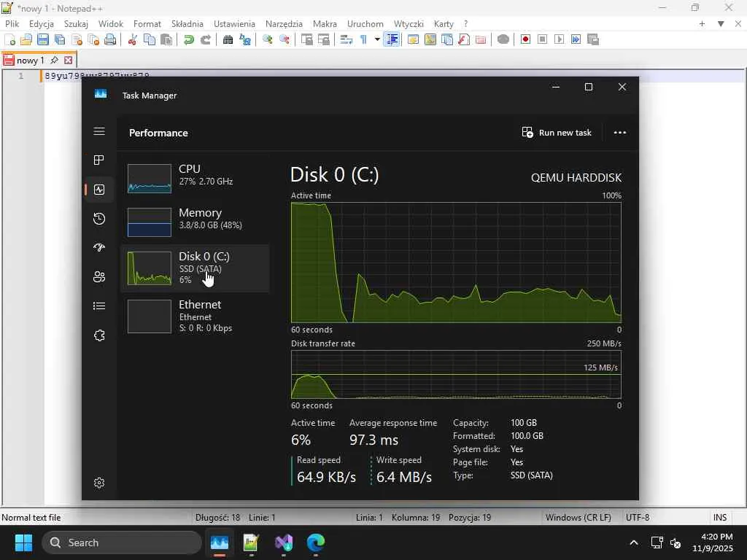Cut selection using the scissors icon
This screenshot has height=560, width=747.
tap(133, 39)
